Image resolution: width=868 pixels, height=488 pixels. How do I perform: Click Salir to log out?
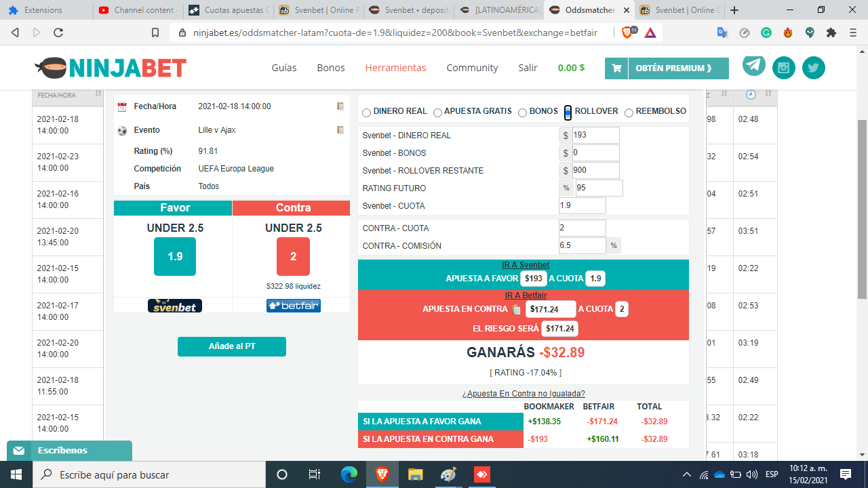point(528,68)
